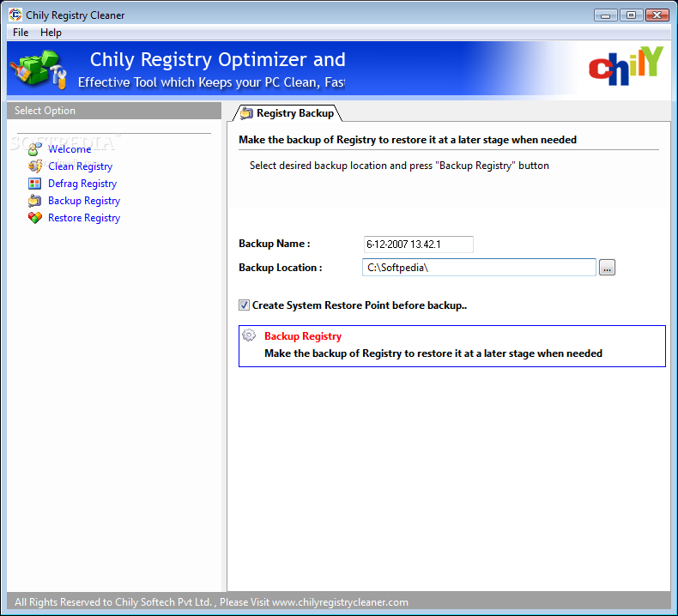Go to Clean Registry option

80,166
